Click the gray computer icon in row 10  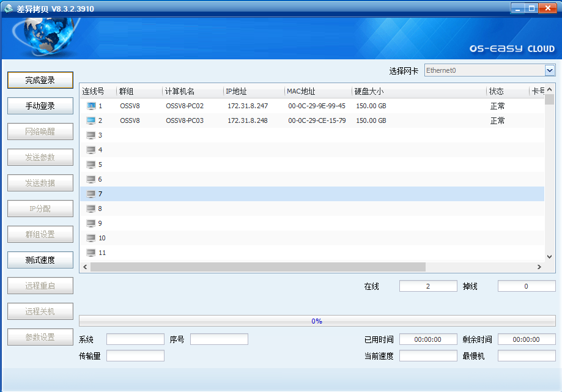(91, 238)
